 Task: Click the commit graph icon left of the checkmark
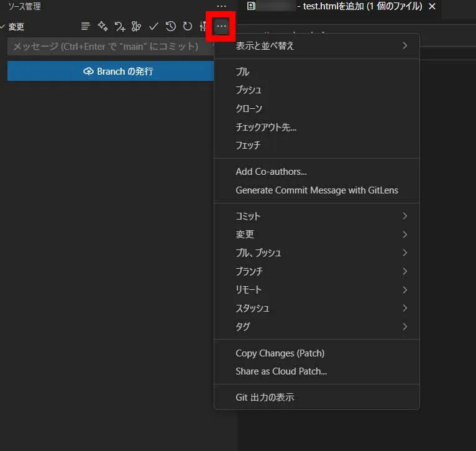click(137, 27)
